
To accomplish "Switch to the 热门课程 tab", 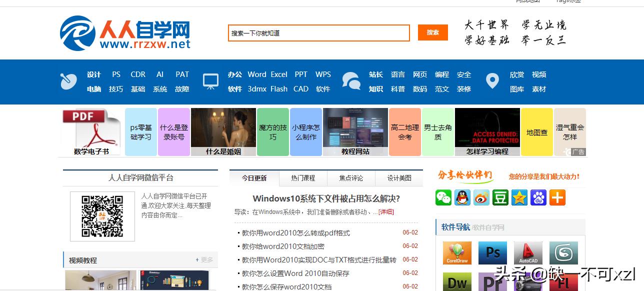I will pyautogui.click(x=303, y=178).
